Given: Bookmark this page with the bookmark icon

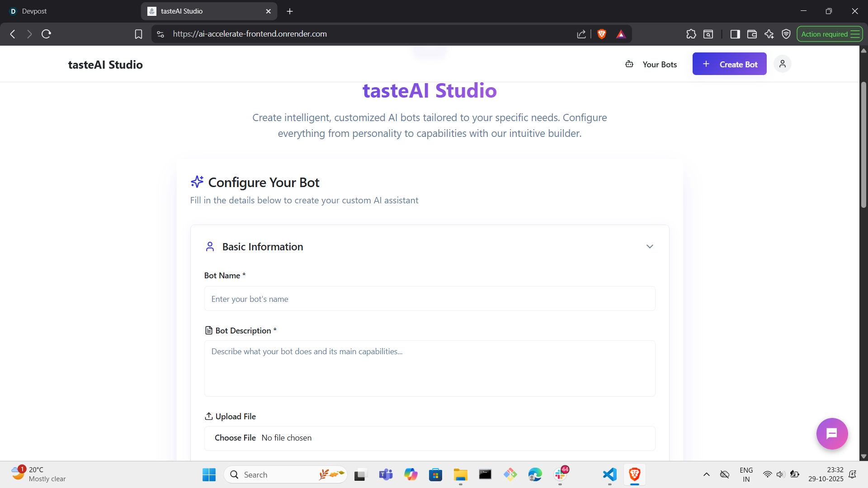Looking at the screenshot, I should 138,34.
